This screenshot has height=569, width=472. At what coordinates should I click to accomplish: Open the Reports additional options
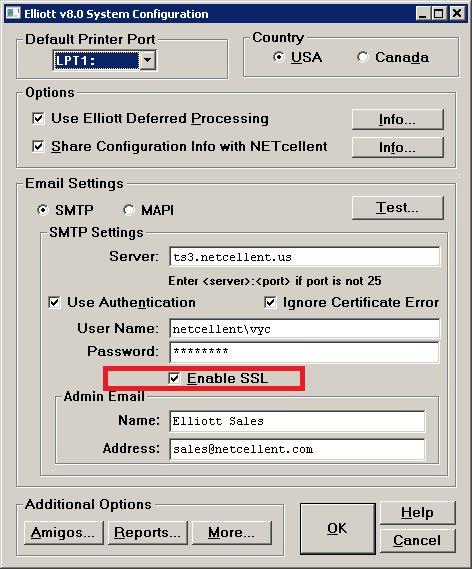click(x=148, y=533)
